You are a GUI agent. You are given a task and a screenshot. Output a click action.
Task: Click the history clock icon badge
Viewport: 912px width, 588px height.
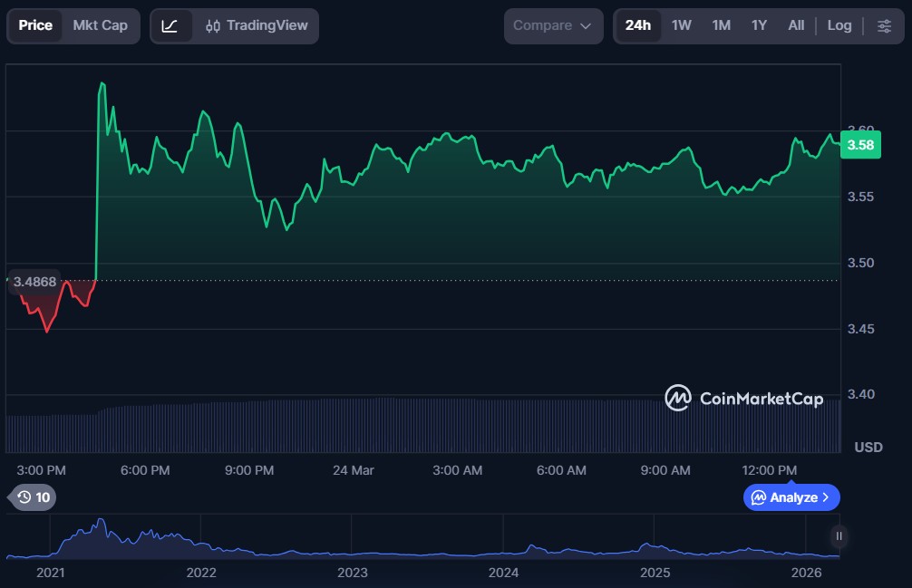[x=33, y=497]
